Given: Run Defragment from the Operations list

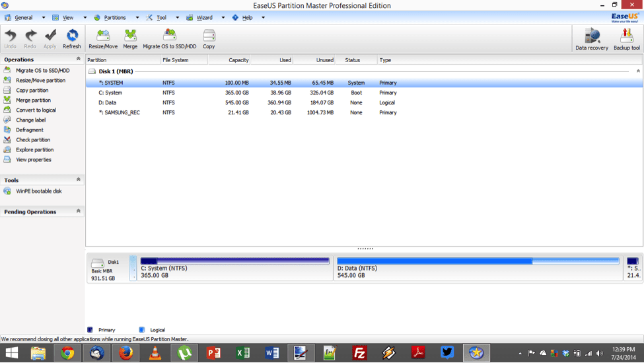Looking at the screenshot, I should 30,130.
